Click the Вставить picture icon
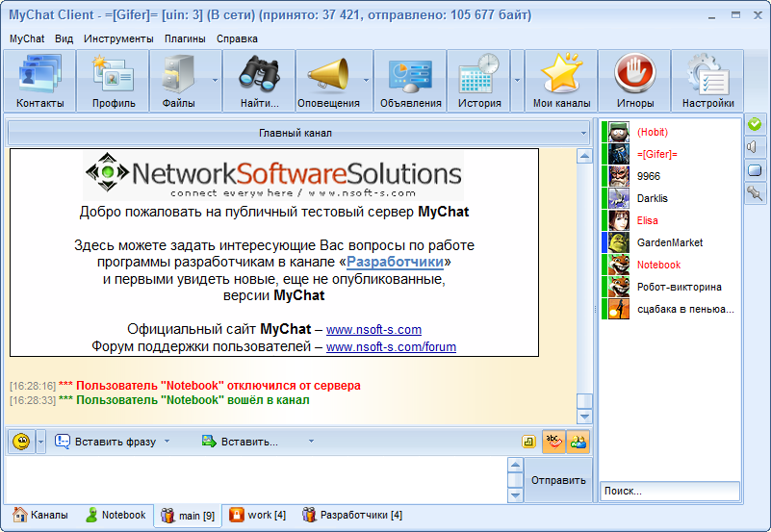Image resolution: width=771 pixels, height=532 pixels. pos(209,442)
